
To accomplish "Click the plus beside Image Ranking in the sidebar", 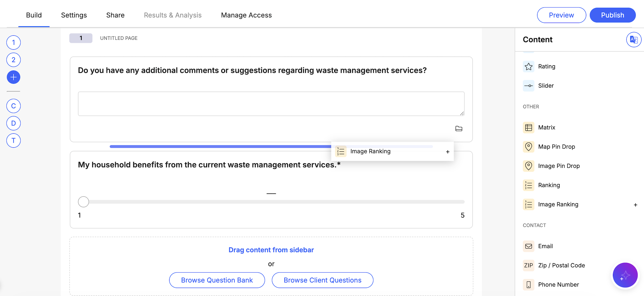I will [635, 205].
